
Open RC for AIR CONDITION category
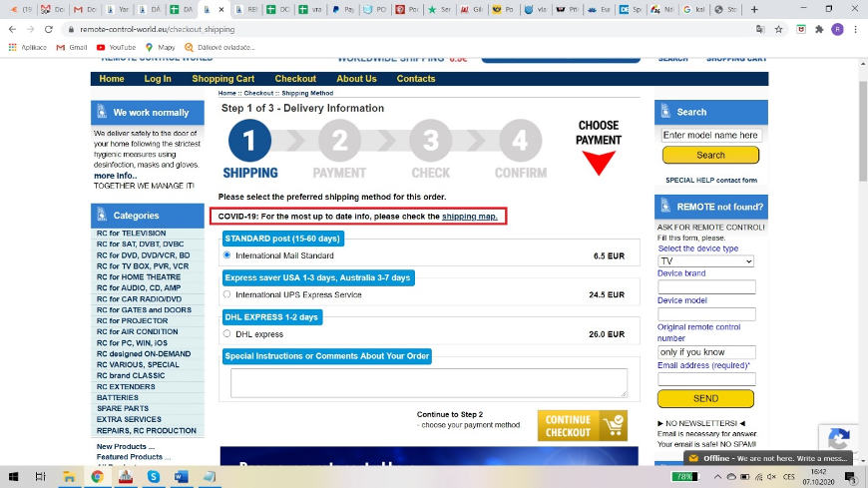[x=138, y=331]
